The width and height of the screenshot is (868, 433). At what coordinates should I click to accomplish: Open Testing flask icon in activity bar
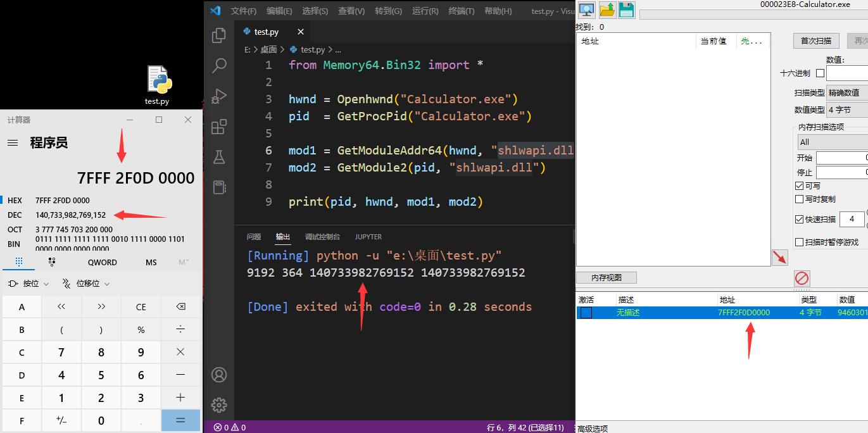[219, 156]
